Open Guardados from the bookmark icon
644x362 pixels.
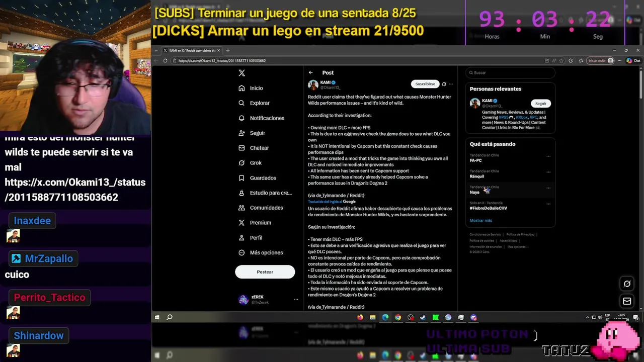coord(242,178)
